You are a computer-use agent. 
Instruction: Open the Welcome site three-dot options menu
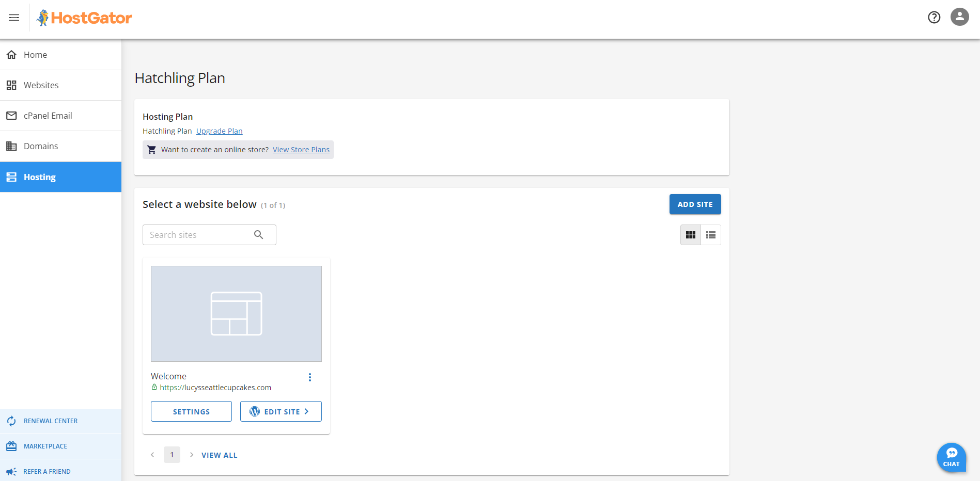(x=310, y=377)
